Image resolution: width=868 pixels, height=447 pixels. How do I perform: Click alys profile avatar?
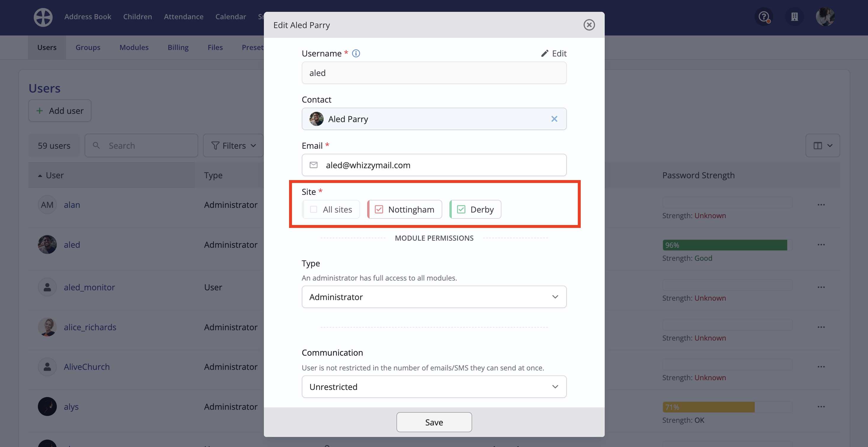pyautogui.click(x=47, y=406)
